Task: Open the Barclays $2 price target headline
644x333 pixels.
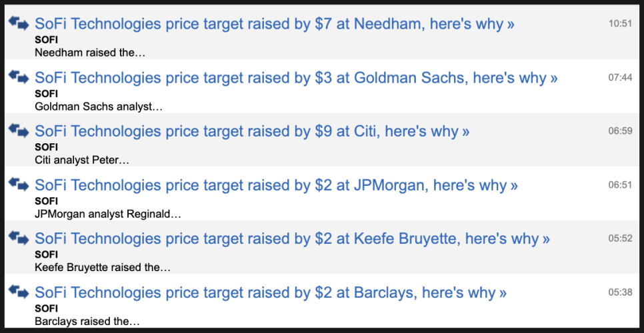Action: (x=271, y=292)
